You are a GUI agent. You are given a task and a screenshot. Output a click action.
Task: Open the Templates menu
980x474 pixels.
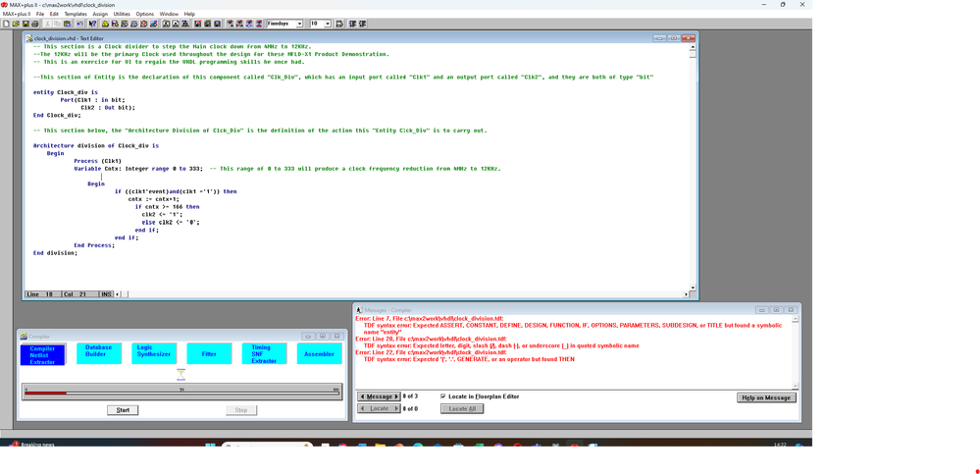(76, 14)
